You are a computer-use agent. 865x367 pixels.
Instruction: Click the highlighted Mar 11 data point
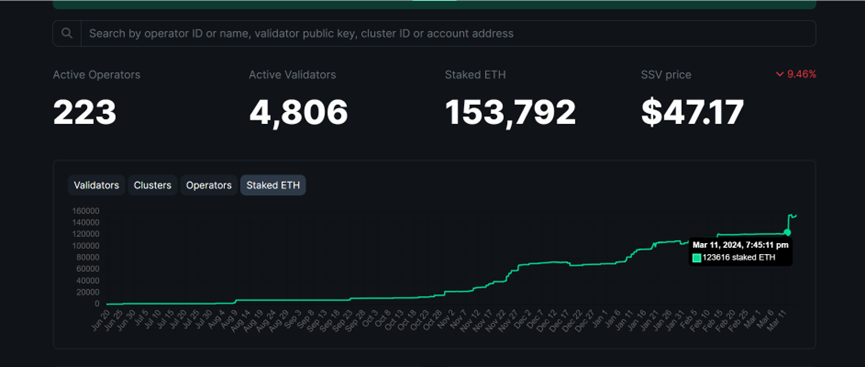787,232
